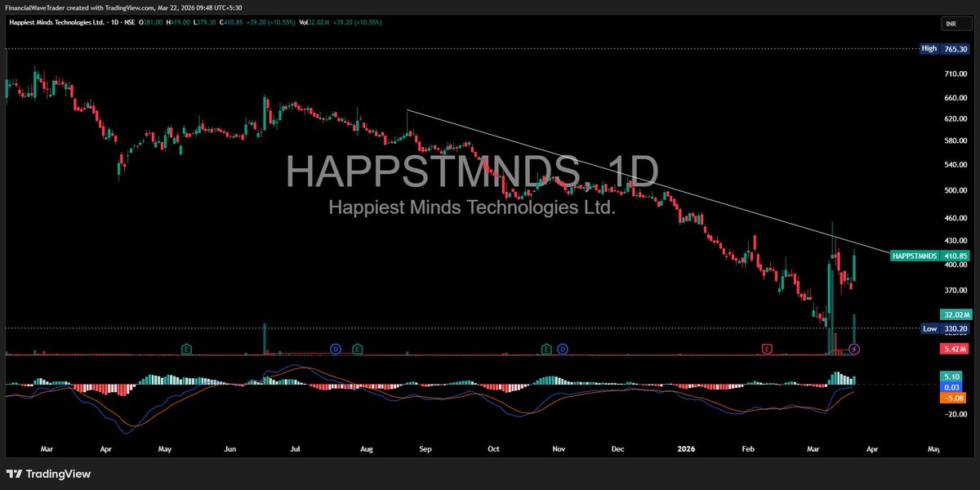Click the 460.00 price axis label
Screen dimensions: 980x490
pos(955,219)
